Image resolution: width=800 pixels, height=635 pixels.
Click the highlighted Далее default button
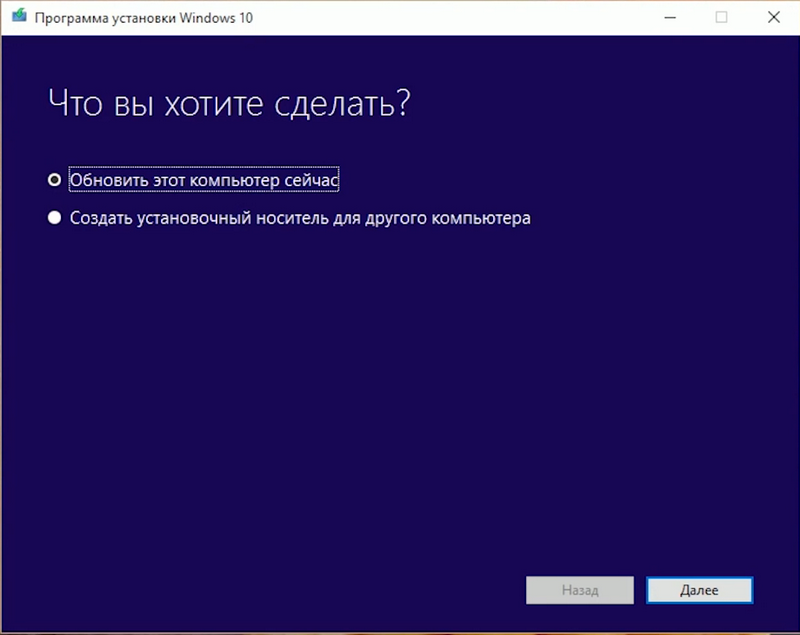point(699,590)
